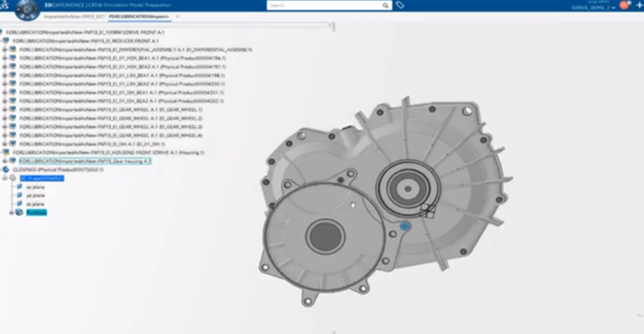The image size is (644, 334).
Task: Expand the DIFFERENTIAL_ASSEMBLY node
Action: coord(5,50)
